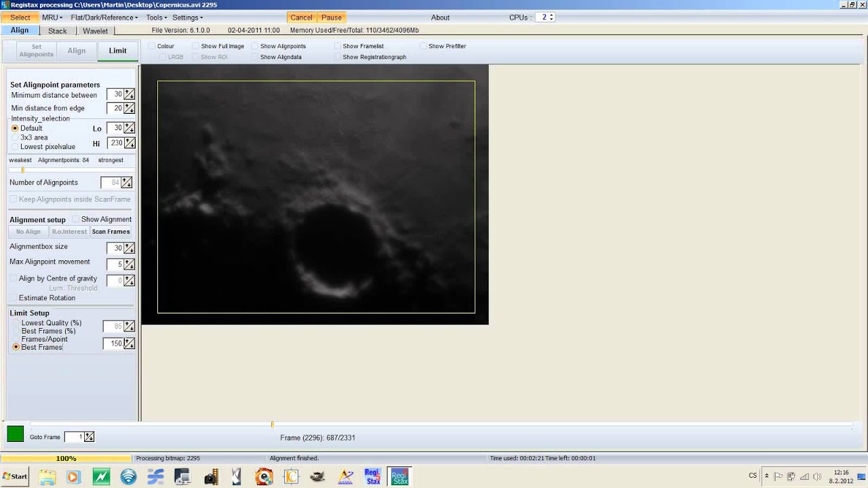Open Windows Media Player taskbar icon
This screenshot has height=488, width=868.
point(73,476)
